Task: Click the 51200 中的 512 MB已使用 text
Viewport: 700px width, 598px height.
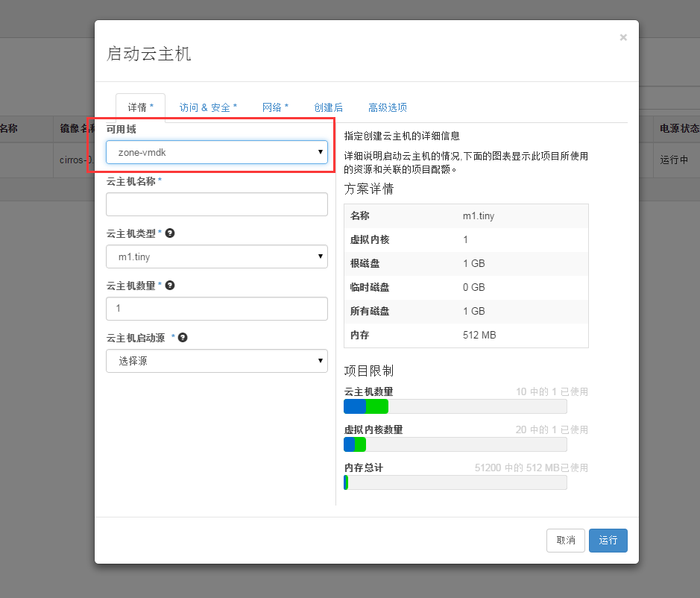Action: tap(532, 468)
